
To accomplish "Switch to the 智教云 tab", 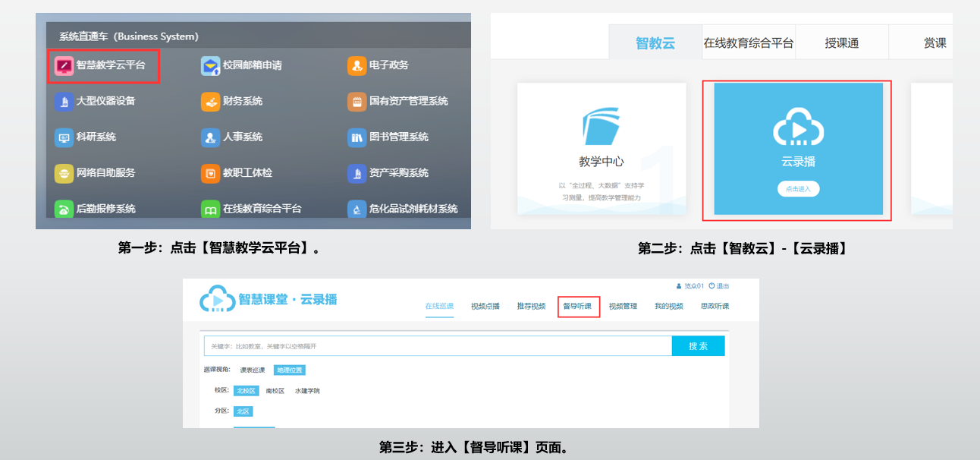I will [x=655, y=43].
